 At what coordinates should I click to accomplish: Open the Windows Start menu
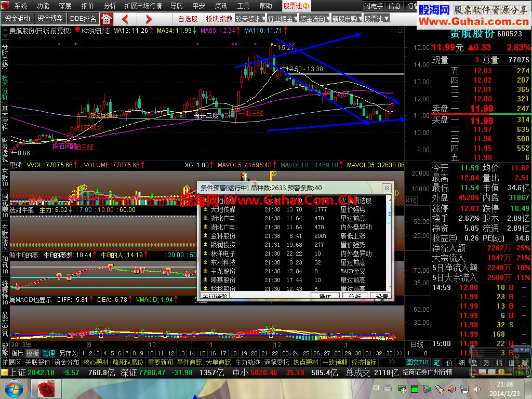click(x=13, y=389)
